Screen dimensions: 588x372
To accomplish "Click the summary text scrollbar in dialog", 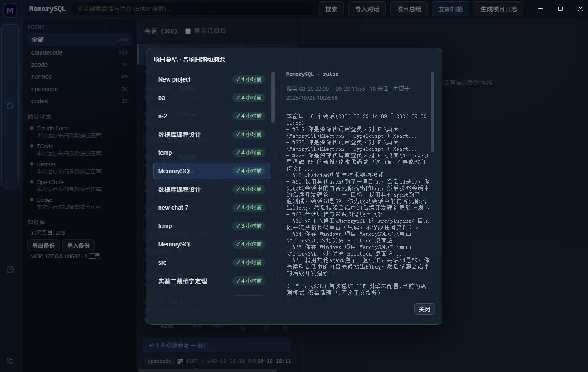I will point(432,111).
